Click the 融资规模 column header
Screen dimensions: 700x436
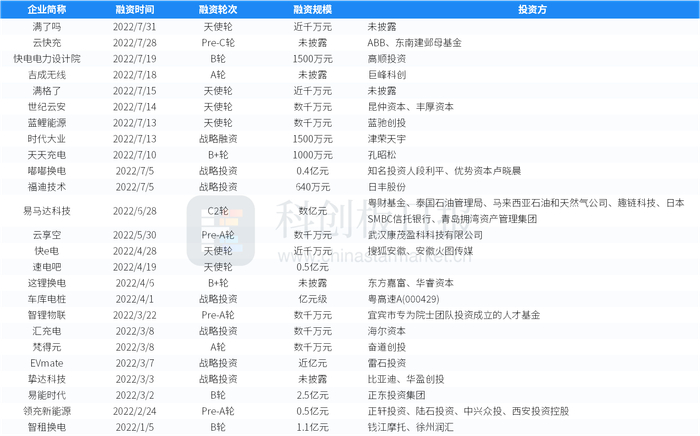coord(312,9)
